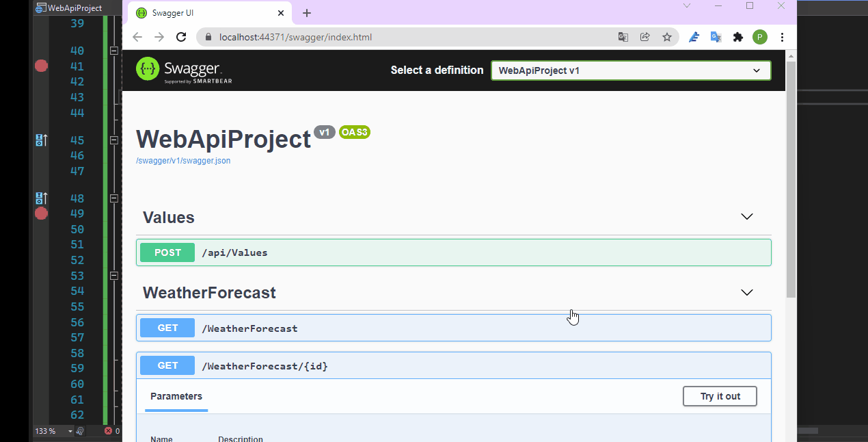Open the Chrome three-dot menu

tap(783, 37)
